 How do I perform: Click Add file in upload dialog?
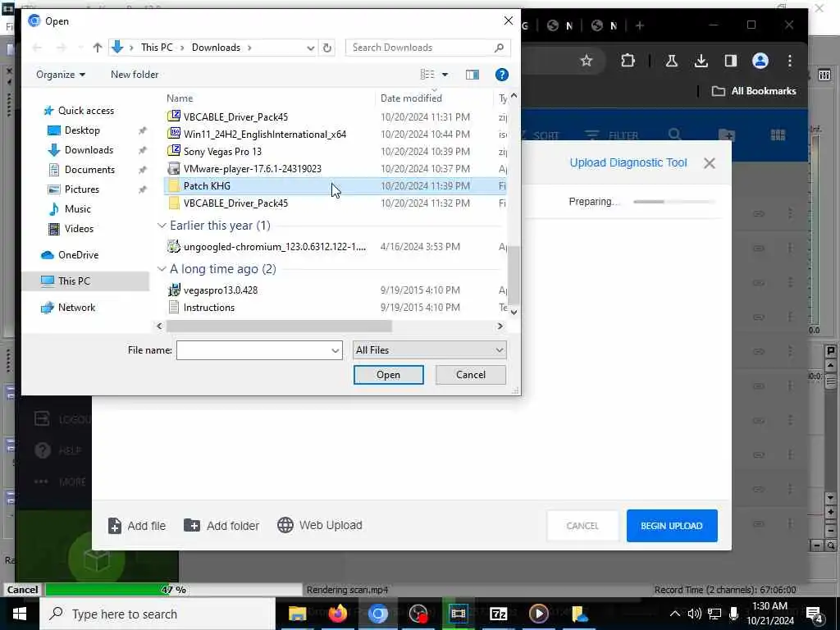pyautogui.click(x=137, y=526)
